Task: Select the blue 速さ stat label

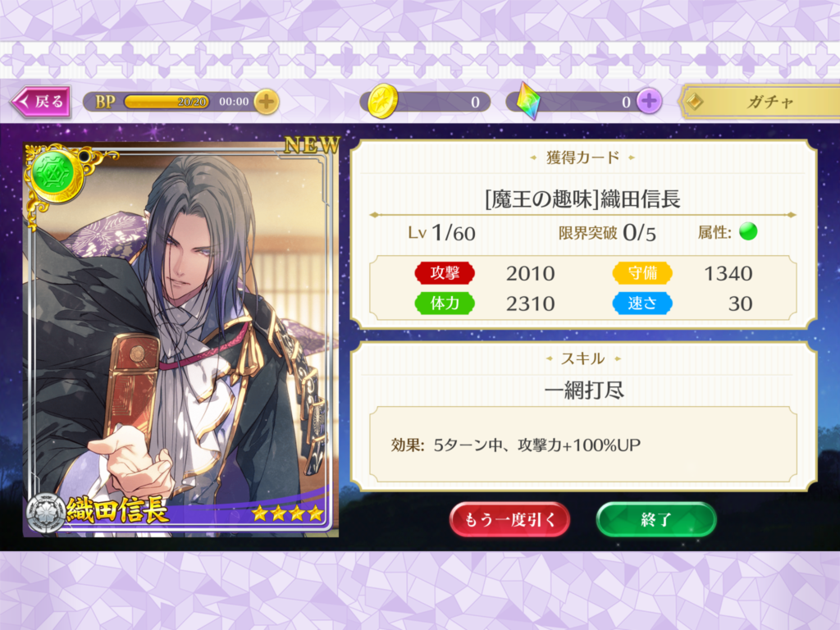Action: (642, 304)
